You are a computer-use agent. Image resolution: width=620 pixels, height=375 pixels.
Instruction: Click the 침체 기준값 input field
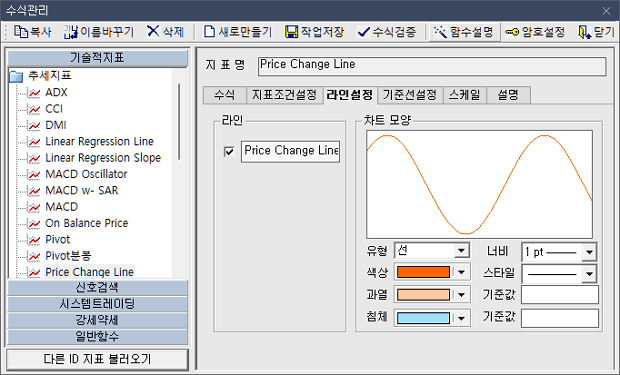click(560, 318)
